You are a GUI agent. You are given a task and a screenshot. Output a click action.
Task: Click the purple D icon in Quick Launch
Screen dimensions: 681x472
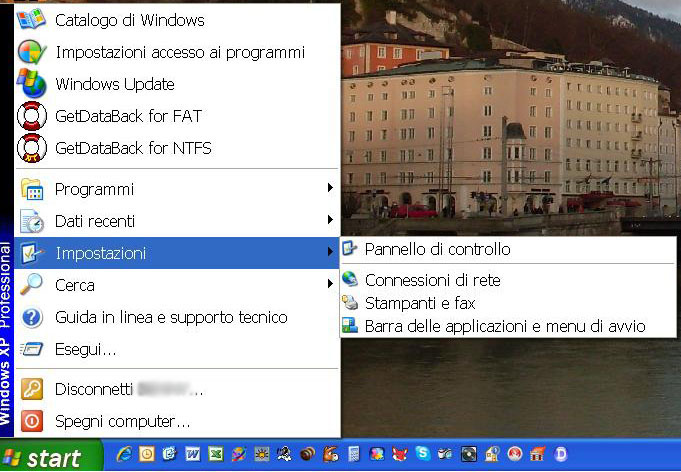(561, 455)
